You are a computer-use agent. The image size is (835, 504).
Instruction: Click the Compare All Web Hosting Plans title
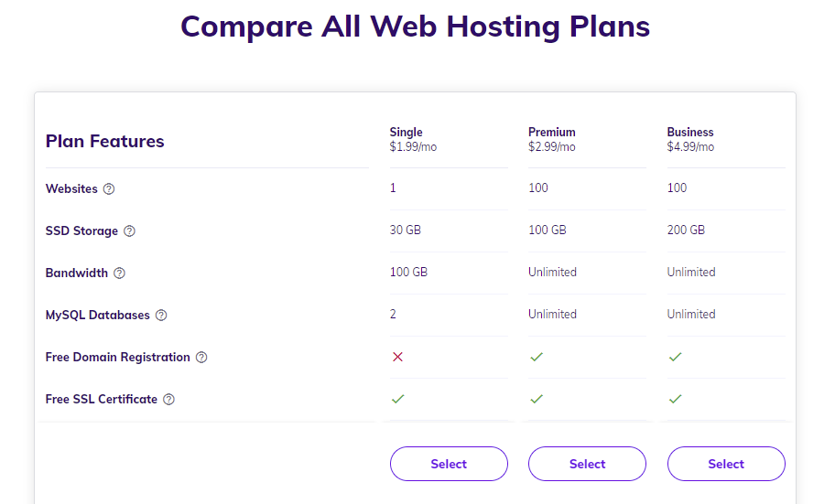416,27
